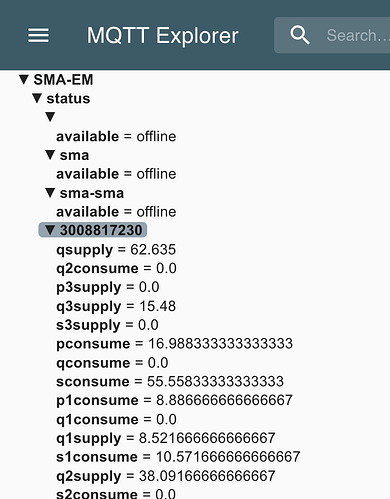Open the hamburger menu
The width and height of the screenshot is (390, 499).
pyautogui.click(x=38, y=35)
